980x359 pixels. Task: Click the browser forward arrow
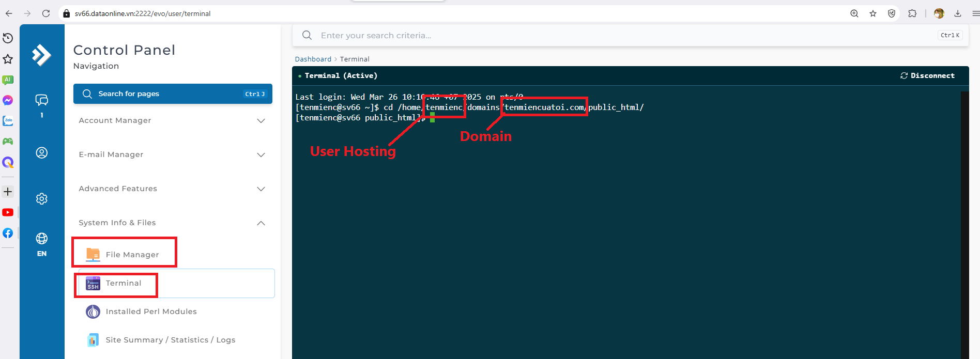tap(27, 13)
